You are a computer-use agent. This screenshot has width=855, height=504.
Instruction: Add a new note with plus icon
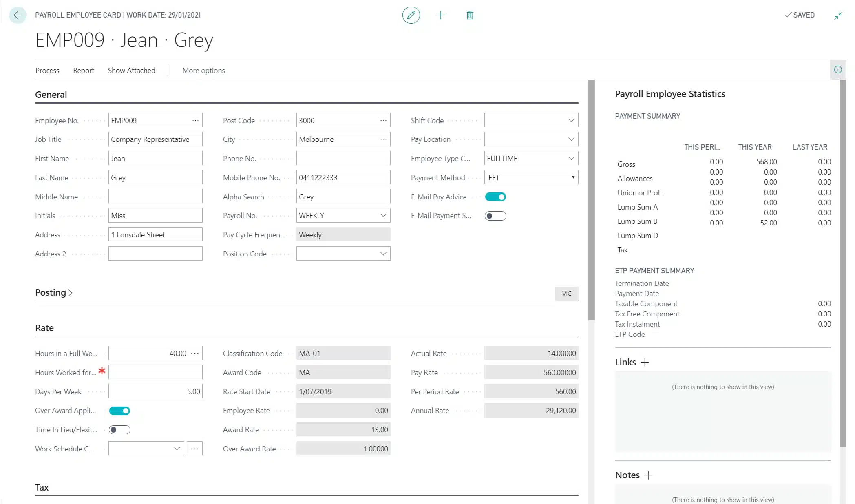point(648,475)
